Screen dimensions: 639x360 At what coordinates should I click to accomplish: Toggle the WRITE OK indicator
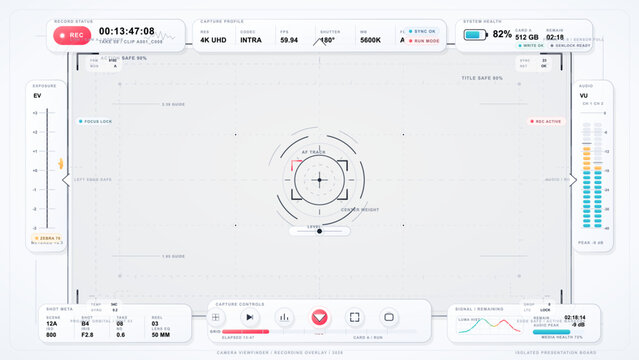pos(531,46)
